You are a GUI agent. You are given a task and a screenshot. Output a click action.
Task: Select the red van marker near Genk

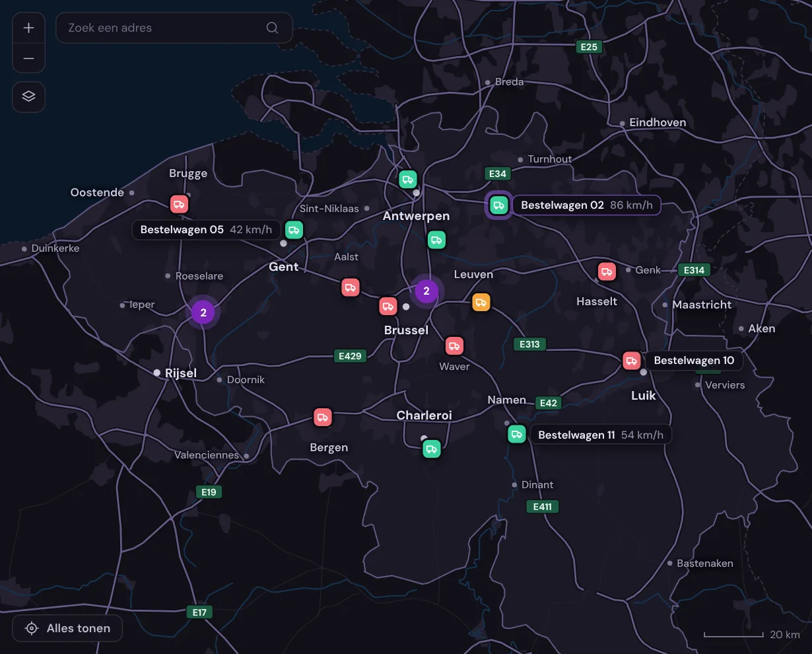607,272
